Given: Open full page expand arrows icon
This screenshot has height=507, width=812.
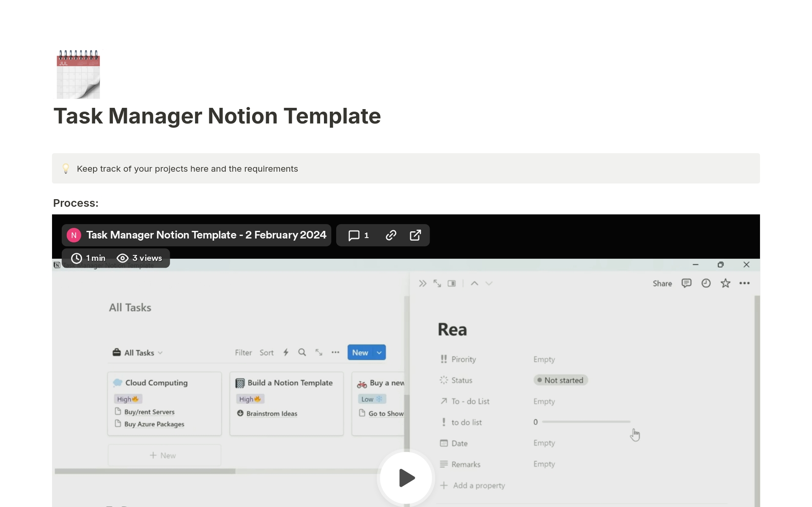Looking at the screenshot, I should (437, 283).
